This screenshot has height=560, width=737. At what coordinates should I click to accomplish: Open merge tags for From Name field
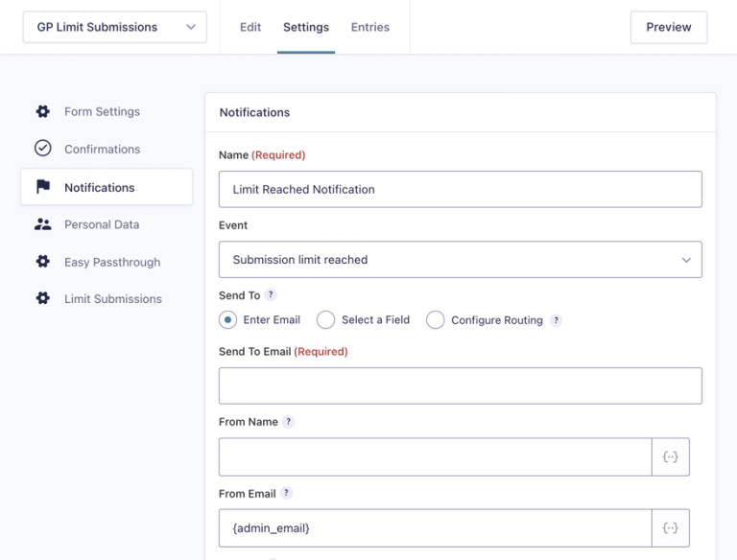click(x=671, y=457)
